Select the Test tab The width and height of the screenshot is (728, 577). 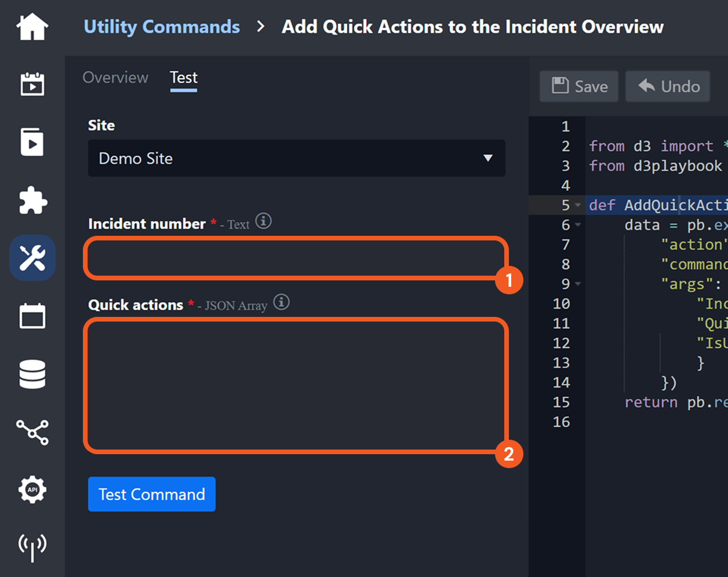[184, 78]
